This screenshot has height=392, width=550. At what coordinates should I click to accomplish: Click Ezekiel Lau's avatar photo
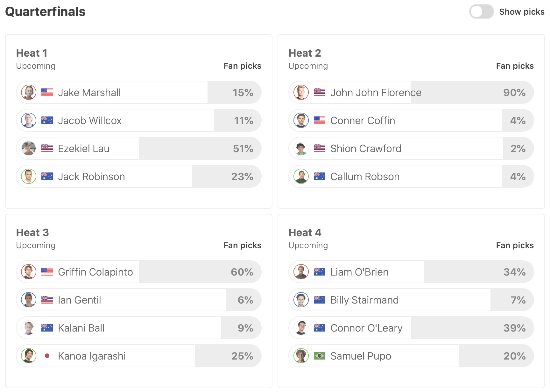point(29,149)
